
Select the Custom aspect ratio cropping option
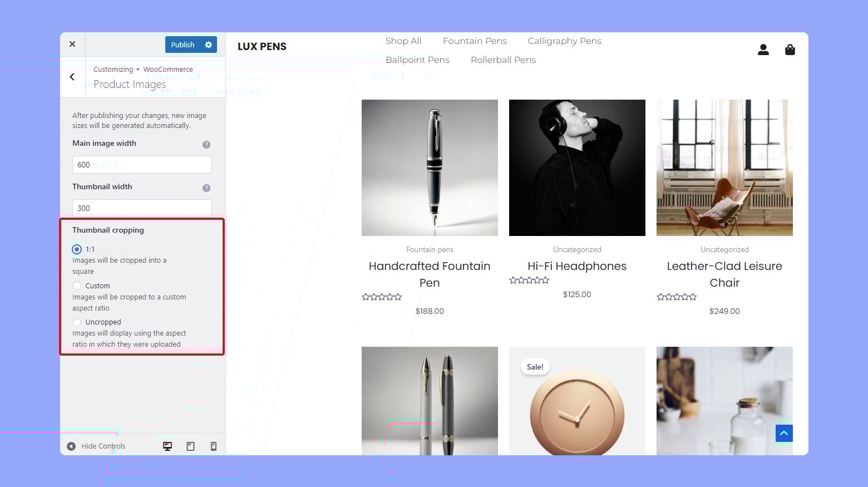[77, 285]
